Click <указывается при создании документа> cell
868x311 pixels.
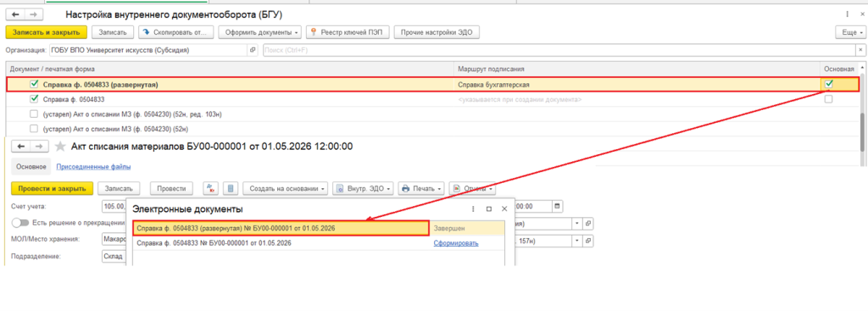pos(637,100)
